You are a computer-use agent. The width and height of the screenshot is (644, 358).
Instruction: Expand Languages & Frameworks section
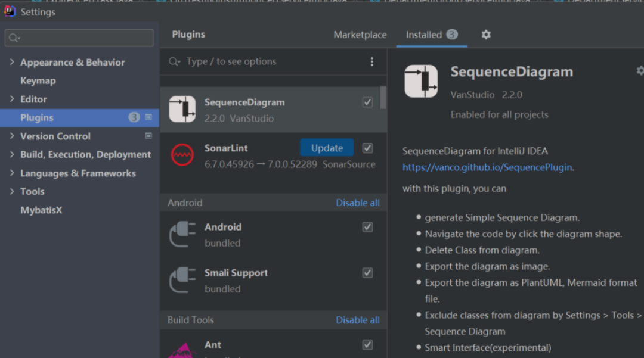coord(12,173)
